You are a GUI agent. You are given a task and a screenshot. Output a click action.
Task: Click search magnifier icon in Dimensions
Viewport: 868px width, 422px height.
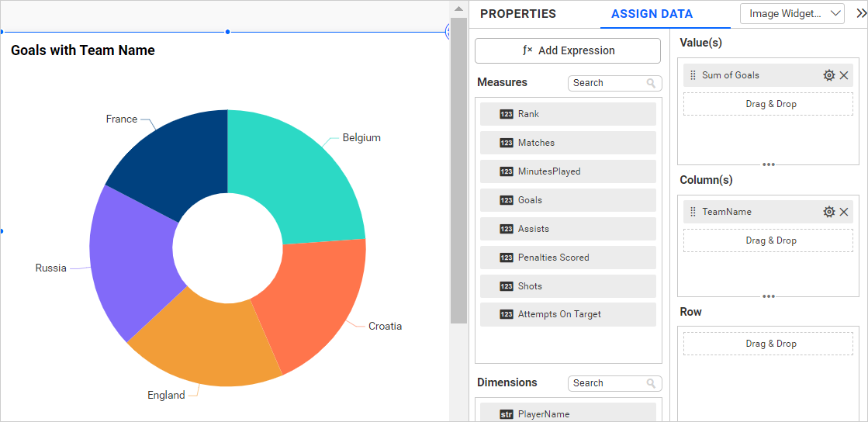[x=652, y=383]
